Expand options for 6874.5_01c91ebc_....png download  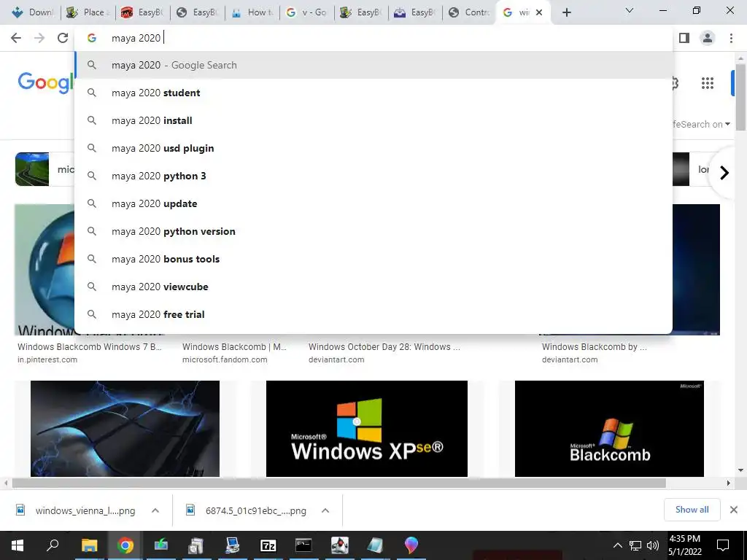[325, 510]
